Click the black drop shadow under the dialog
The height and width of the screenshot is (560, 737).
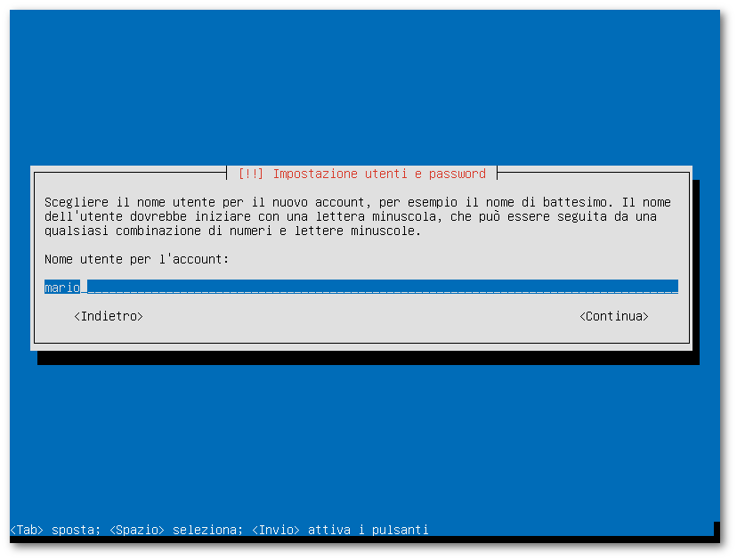[368, 358]
